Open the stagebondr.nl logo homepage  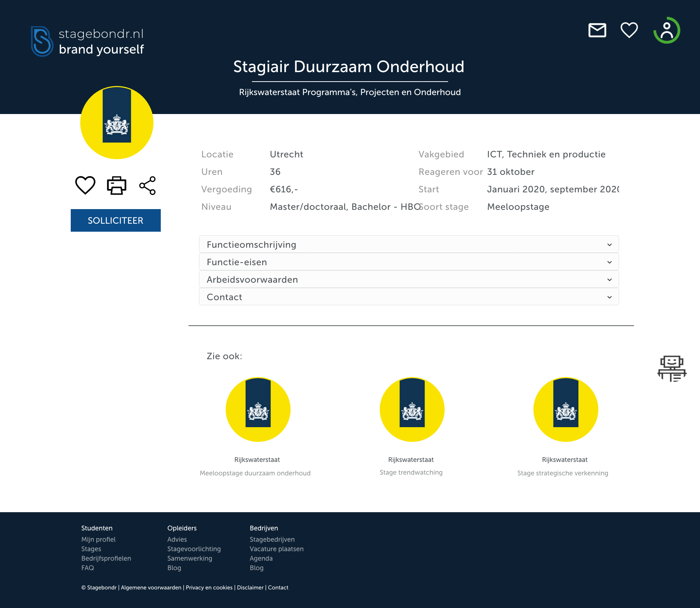(x=87, y=41)
